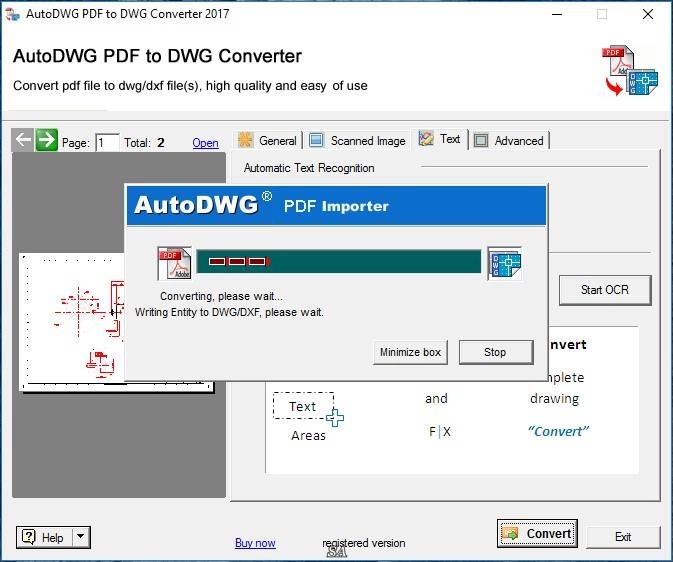Click the DWG file icon in progress dialog
Screen dimensions: 673x562
(505, 263)
